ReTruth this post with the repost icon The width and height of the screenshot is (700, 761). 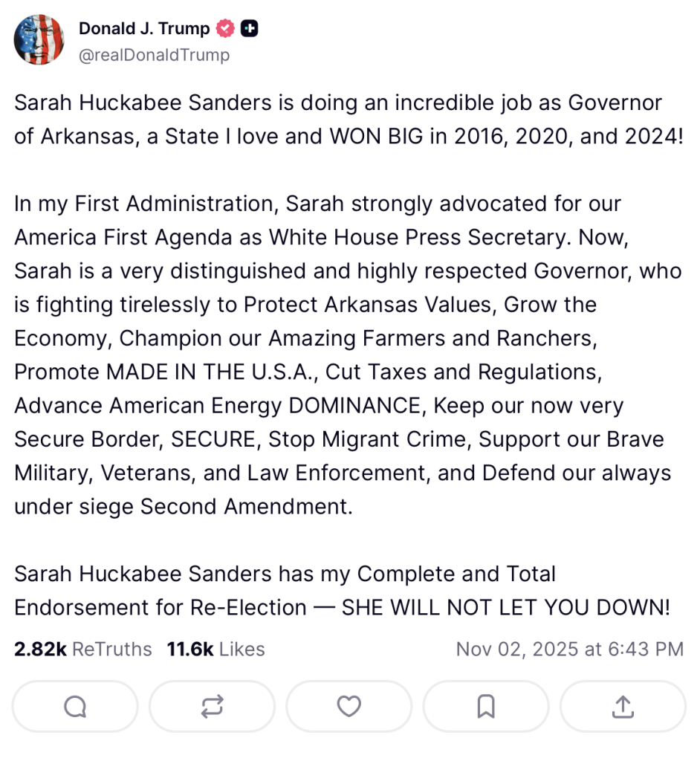212,706
